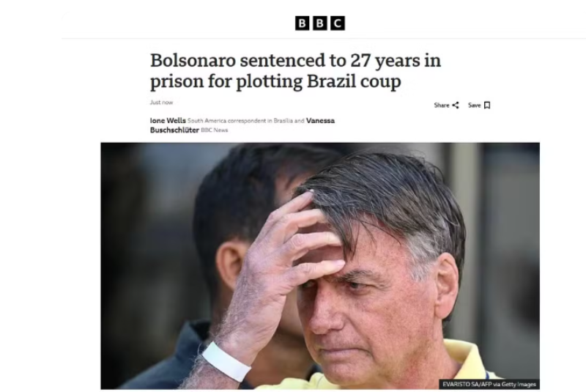Open the Share options

[446, 106]
